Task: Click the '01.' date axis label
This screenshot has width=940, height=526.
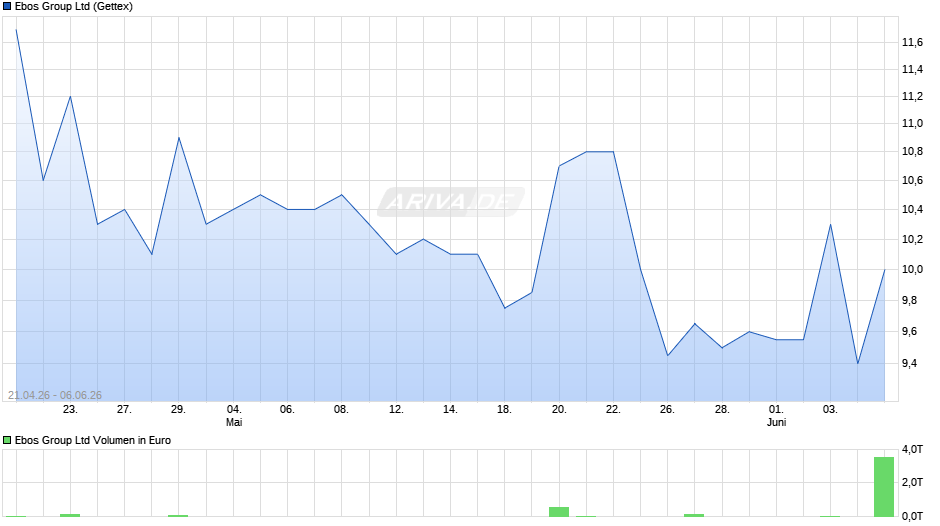Action: click(776, 410)
